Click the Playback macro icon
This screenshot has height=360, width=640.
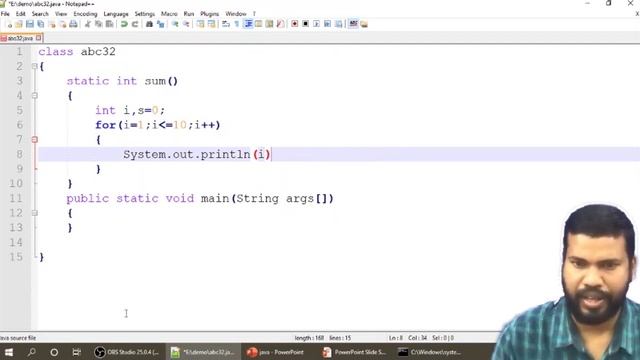(316, 24)
